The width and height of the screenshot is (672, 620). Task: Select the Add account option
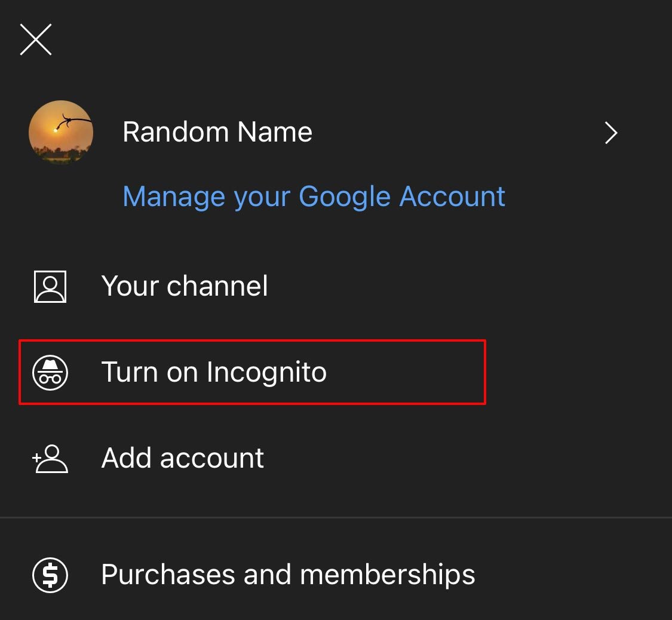pyautogui.click(x=183, y=458)
